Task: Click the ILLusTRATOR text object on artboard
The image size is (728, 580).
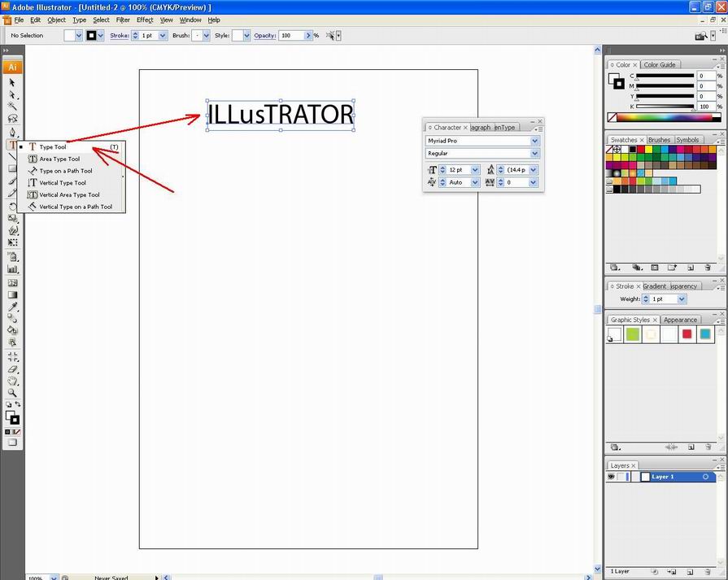Action: 281,115
